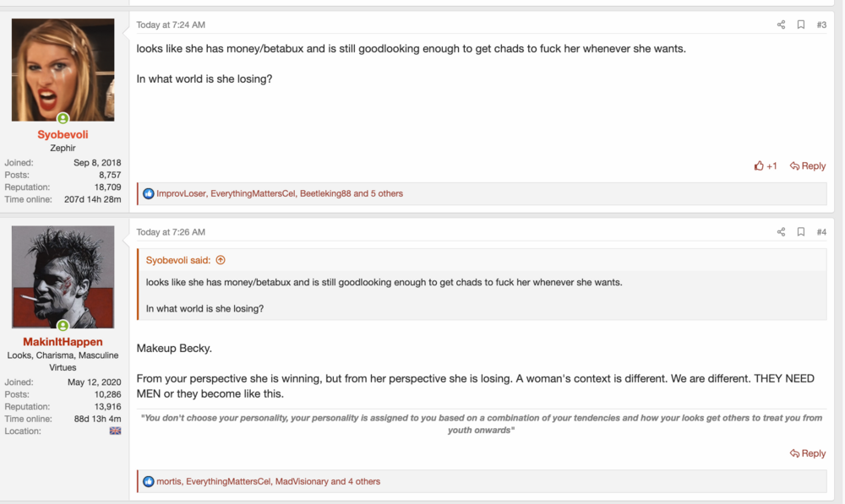Image resolution: width=845 pixels, height=504 pixels.
Task: Click MakinItHappen's avatar image
Action: point(63,277)
